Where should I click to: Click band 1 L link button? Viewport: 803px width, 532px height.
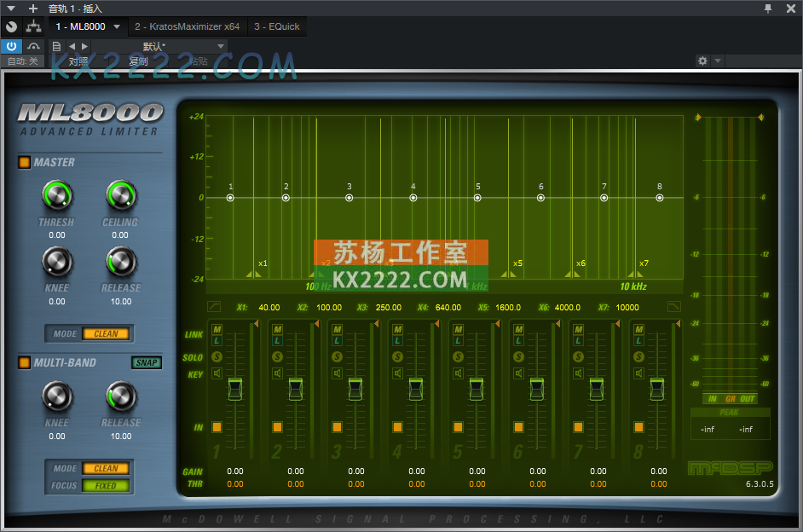click(217, 340)
